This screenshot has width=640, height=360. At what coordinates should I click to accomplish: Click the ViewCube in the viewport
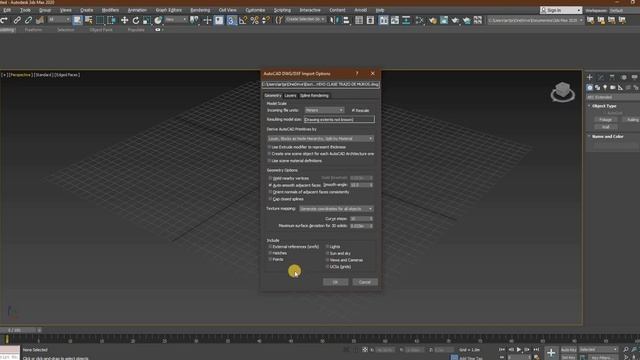[562, 91]
